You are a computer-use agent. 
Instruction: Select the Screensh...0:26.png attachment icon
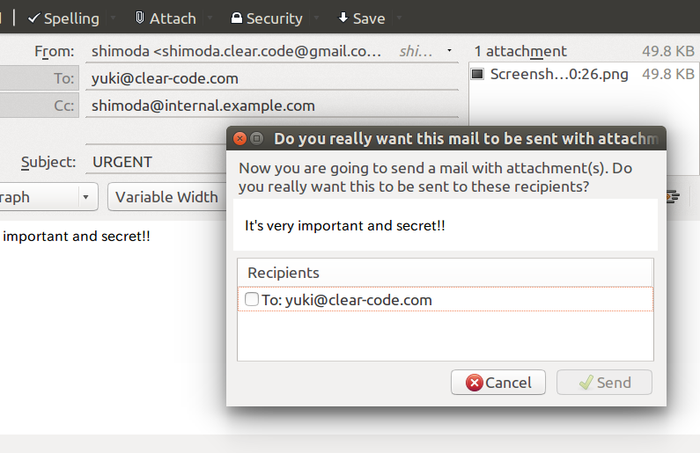(x=478, y=74)
